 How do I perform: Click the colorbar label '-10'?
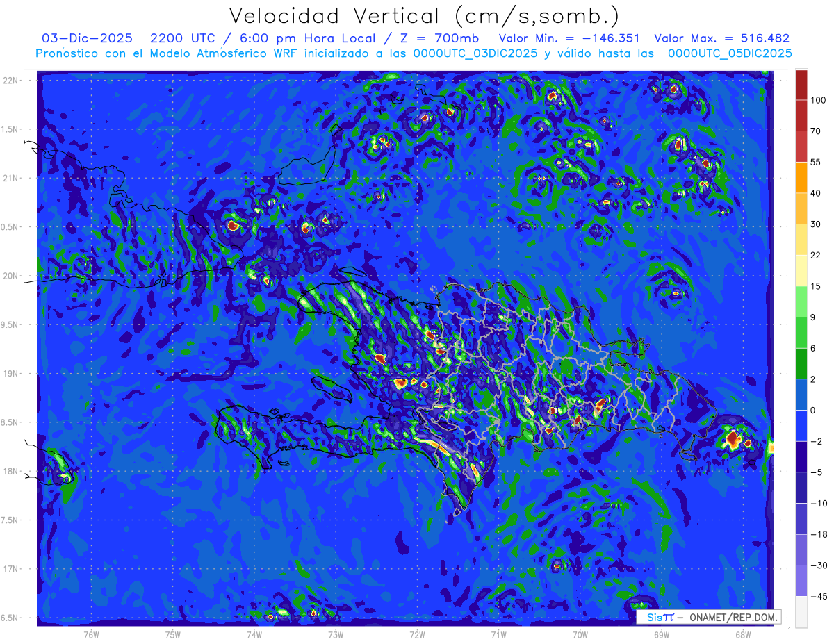[818, 503]
